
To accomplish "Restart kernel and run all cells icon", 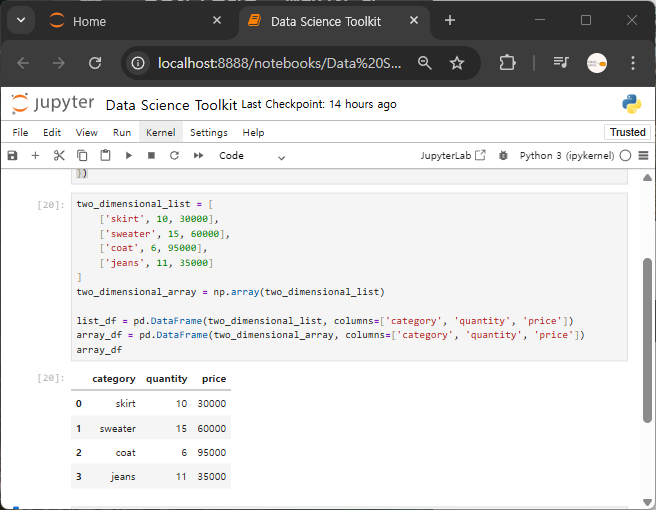I will pyautogui.click(x=198, y=156).
